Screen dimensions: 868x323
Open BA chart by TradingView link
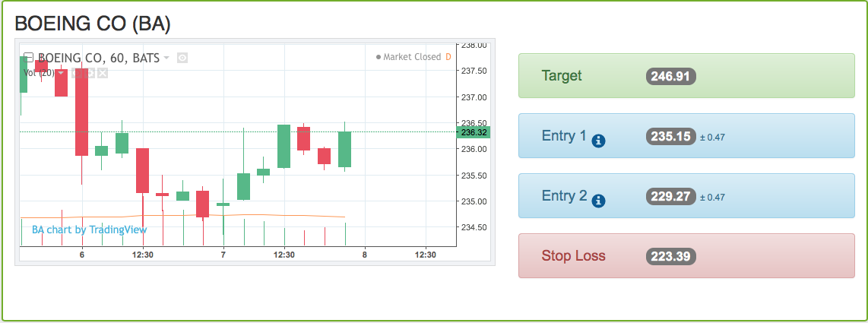[x=90, y=230]
